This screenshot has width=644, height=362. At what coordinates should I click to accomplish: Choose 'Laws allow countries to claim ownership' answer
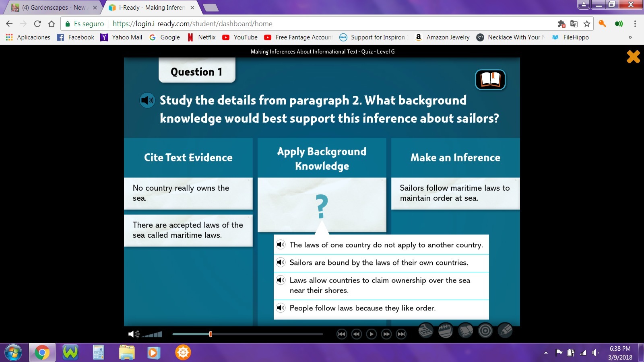[x=380, y=285]
